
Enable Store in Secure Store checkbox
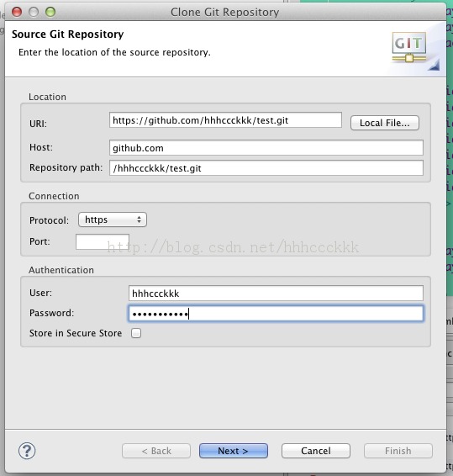136,333
